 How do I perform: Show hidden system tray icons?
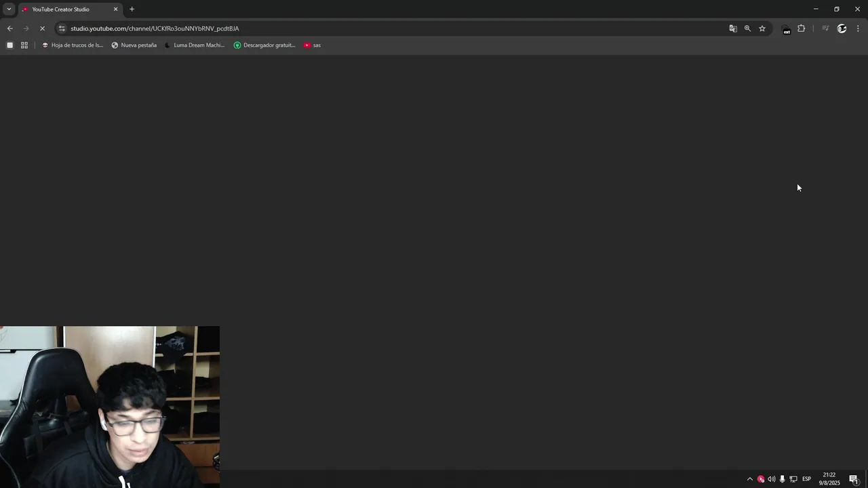pyautogui.click(x=749, y=479)
